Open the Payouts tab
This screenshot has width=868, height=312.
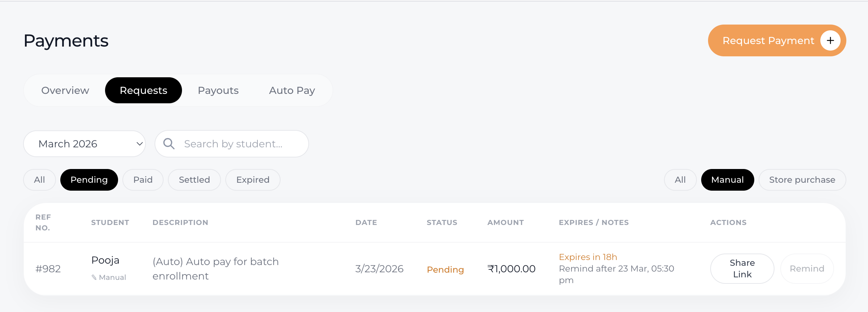point(218,90)
